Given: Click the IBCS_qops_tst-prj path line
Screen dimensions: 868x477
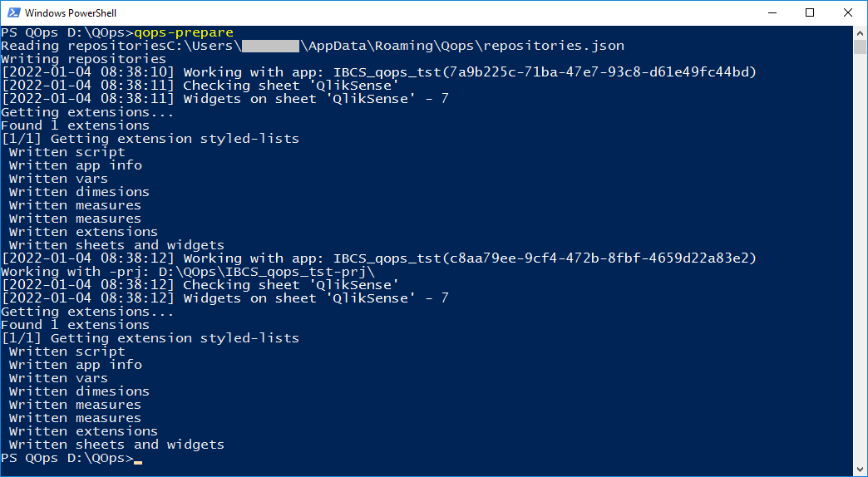Looking at the screenshot, I should click(188, 272).
